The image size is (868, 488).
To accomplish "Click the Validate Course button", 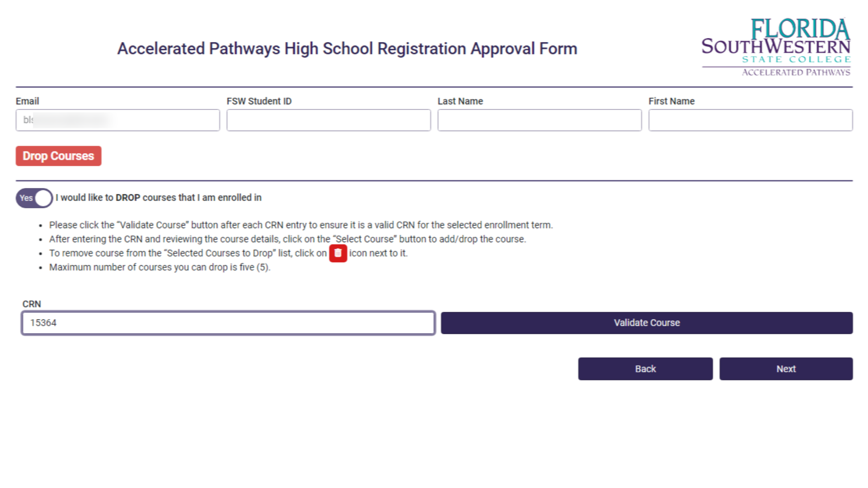I will click(x=646, y=323).
